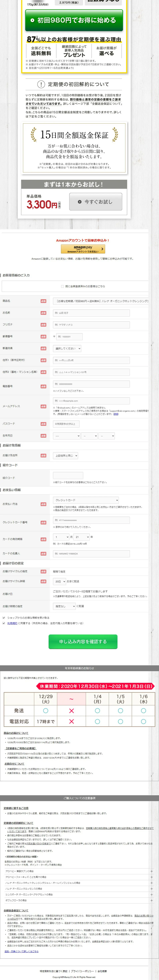The width and height of the screenshot is (159, 980).
Task: Click the カードの名義人 cardholder field
Action: point(91,554)
